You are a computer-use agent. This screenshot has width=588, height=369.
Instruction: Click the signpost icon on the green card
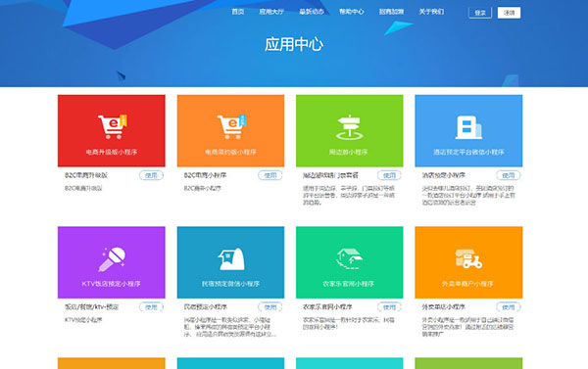[349, 127]
